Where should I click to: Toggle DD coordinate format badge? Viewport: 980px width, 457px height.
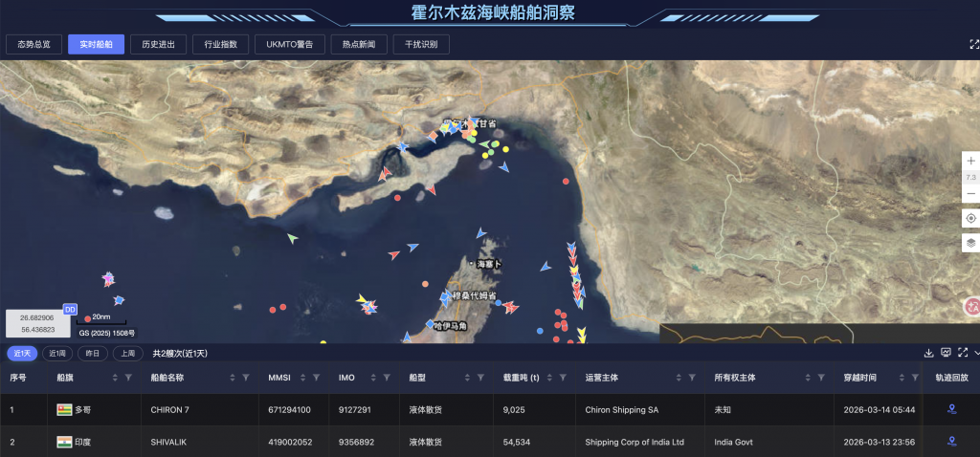tap(70, 309)
